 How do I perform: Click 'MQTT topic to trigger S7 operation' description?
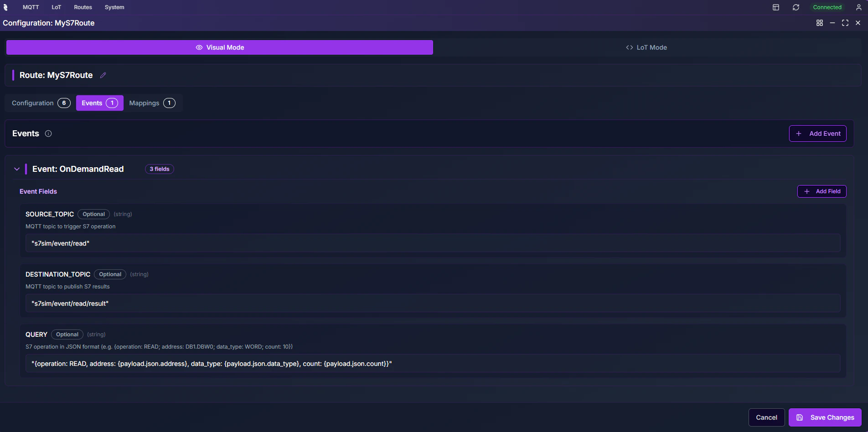click(x=71, y=226)
